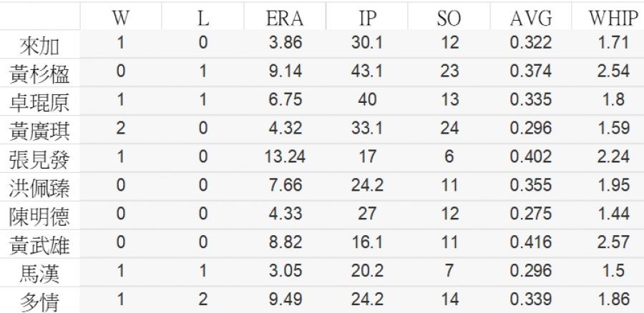This screenshot has height=313, width=644.
Task: Select the ERA cell showing 13.24
Action: coord(285,157)
